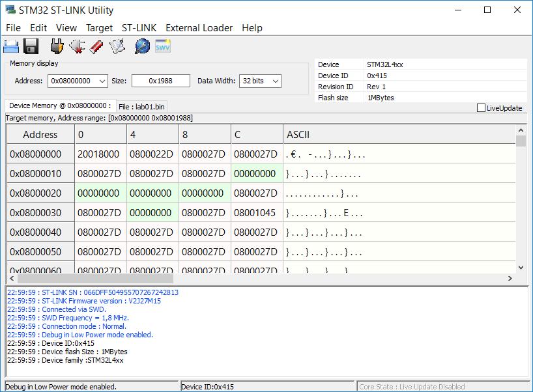
Task: Click highlighted 00000000 cell in row 0x08000010
Action: point(257,174)
